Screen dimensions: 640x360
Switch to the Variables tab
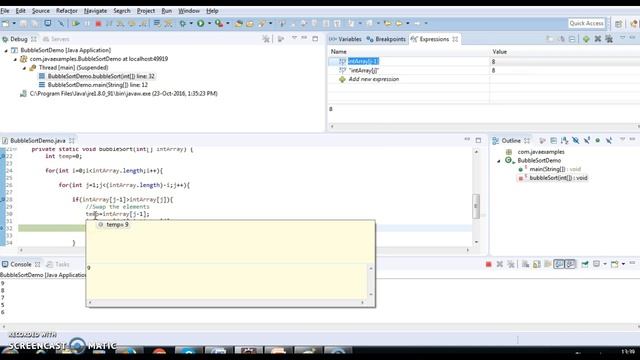[x=346, y=39]
